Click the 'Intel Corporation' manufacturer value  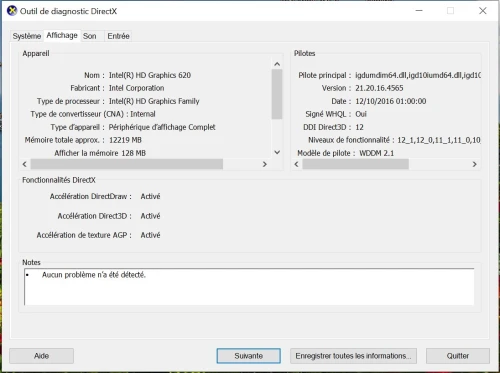pos(136,88)
